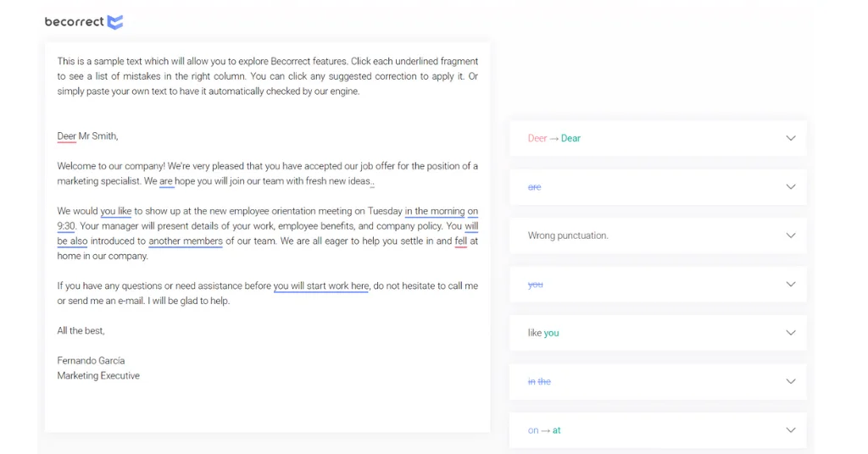Screen dimensions: 868x454
Task: Click the green 'at' replacement text
Action: [x=556, y=430]
